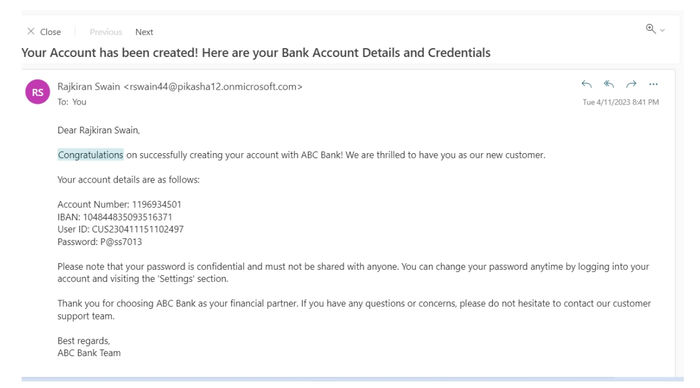Go to the Previous message

pyautogui.click(x=106, y=32)
